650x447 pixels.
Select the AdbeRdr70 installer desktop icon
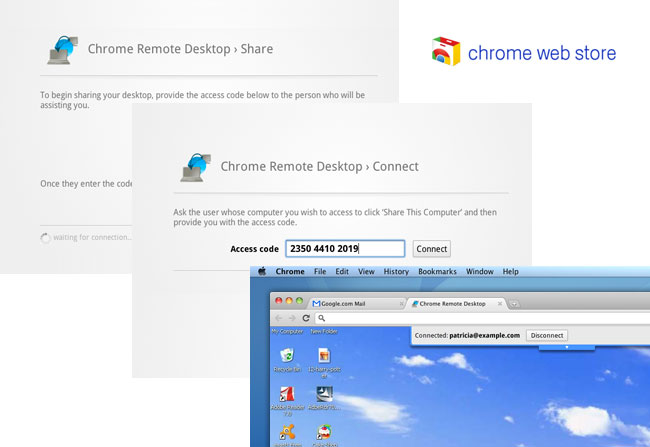324,394
